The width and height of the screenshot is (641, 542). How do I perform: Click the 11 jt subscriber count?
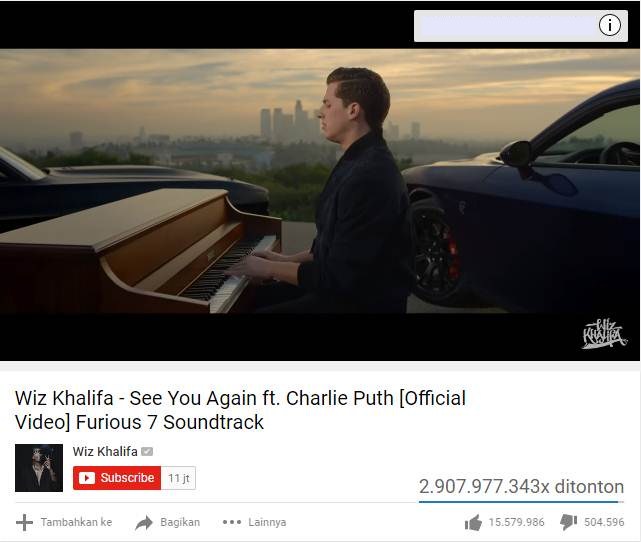(179, 478)
